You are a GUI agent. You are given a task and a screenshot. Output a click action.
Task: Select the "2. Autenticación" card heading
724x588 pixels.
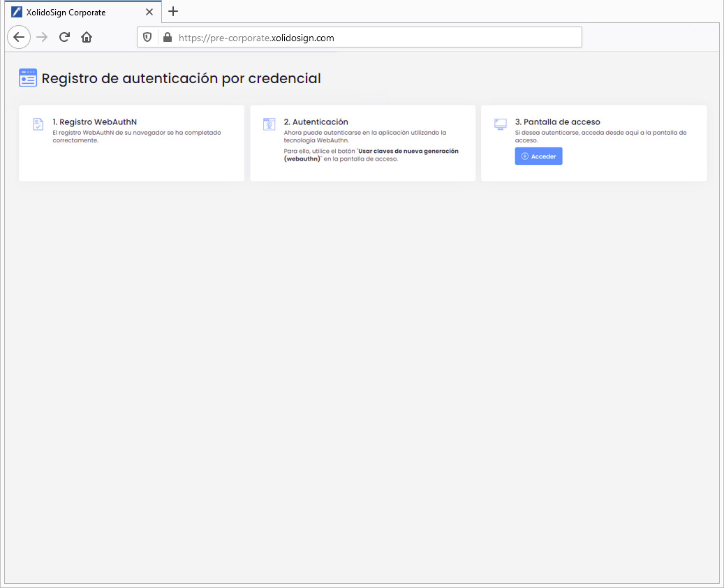pyautogui.click(x=316, y=122)
